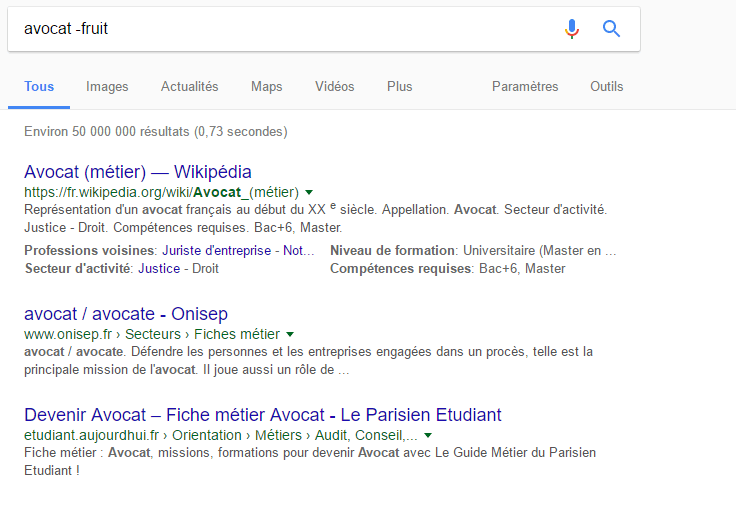The height and width of the screenshot is (516, 736).
Task: Select the Tous tab
Action: pyautogui.click(x=39, y=86)
